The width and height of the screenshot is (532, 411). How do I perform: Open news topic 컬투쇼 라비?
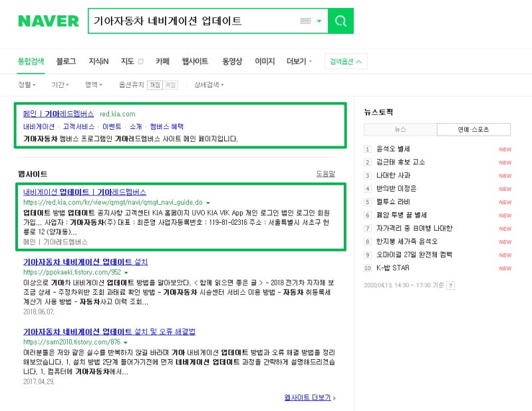pos(393,202)
